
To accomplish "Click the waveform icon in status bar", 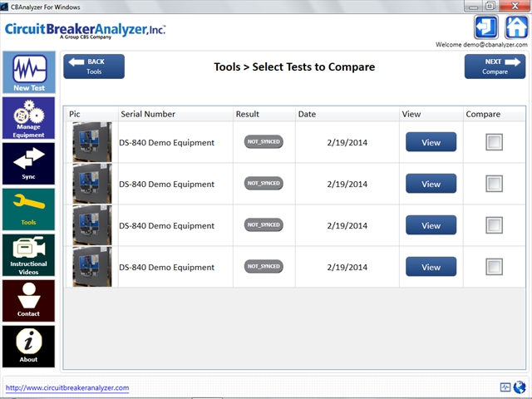I will 505,387.
